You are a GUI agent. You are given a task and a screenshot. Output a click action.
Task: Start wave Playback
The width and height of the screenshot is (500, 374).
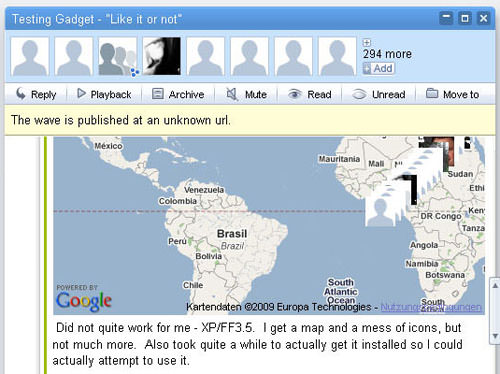tap(104, 94)
